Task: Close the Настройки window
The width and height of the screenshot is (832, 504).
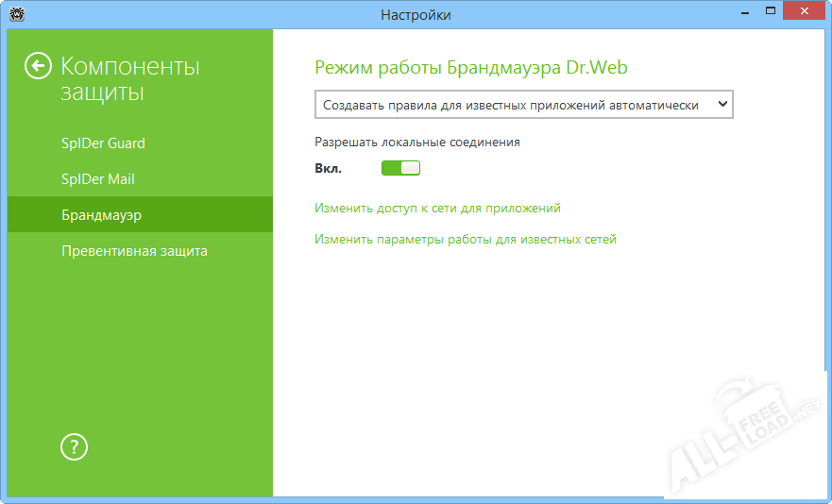Action: (805, 10)
